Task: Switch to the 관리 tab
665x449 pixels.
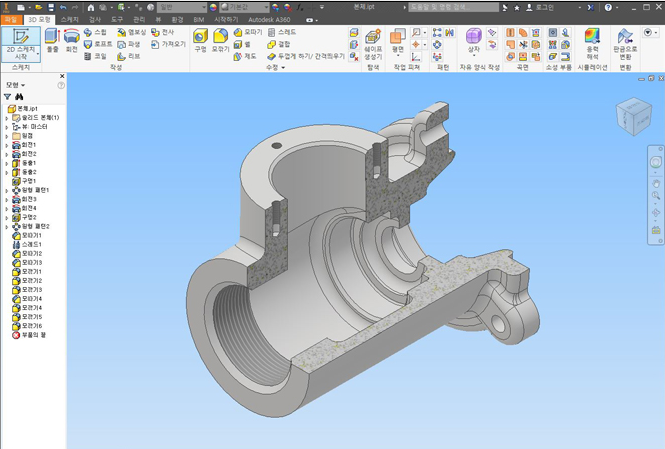Action: point(139,20)
